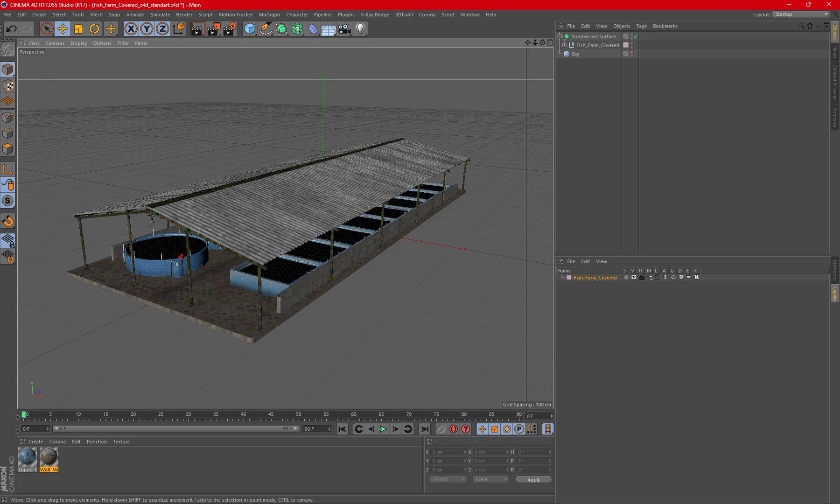The width and height of the screenshot is (840, 504).
Task: Open the Array modeling objects icon
Action: click(x=297, y=29)
